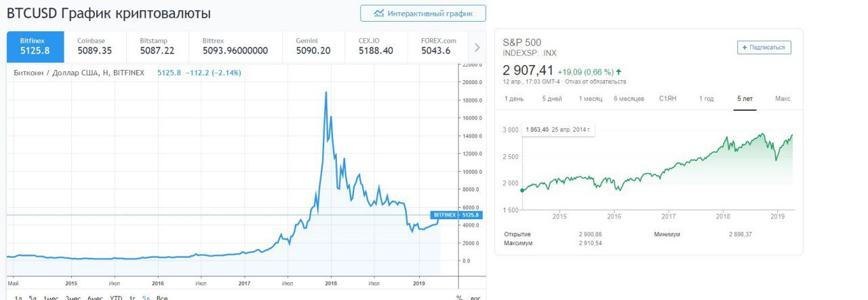The height and width of the screenshot is (300, 868).
Task: Click the chart icon in Интерактивный график
Action: (379, 13)
